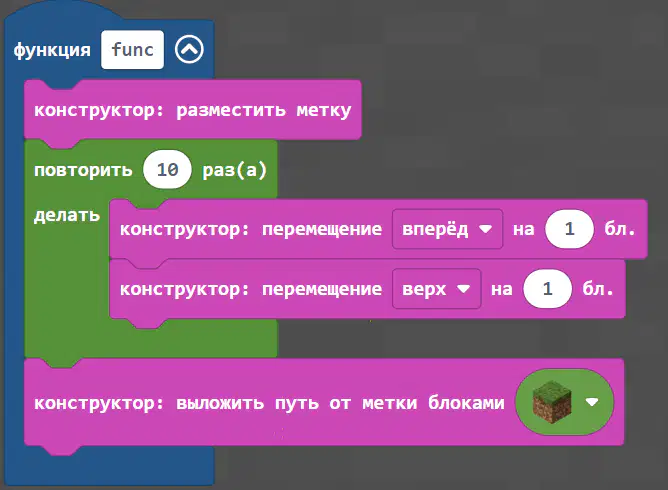Click 'бл.' label in 'вперёд' block
This screenshot has height=490, width=668.
coord(620,229)
